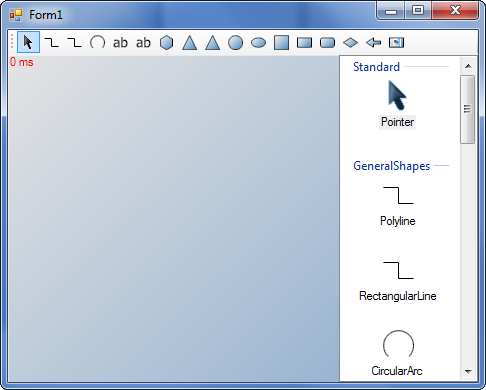Click the CircularArc icon in the panel
The image size is (486, 390).
click(x=398, y=344)
